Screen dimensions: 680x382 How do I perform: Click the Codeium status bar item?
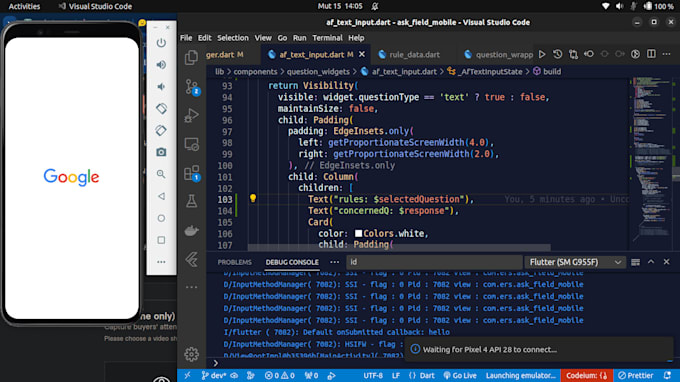586,375
